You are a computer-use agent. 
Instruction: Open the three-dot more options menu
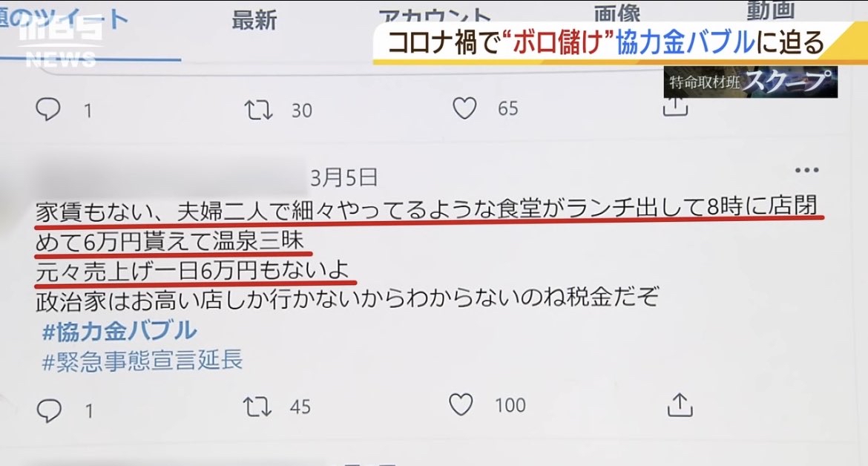click(806, 170)
